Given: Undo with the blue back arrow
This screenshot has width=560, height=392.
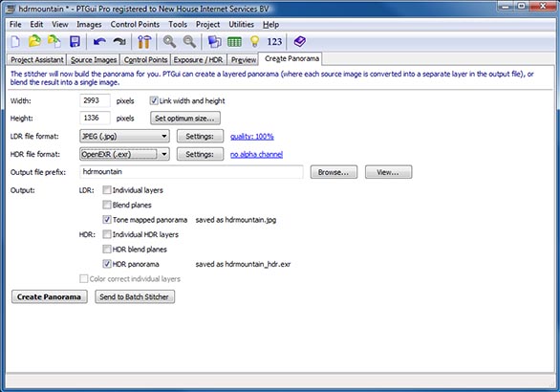Looking at the screenshot, I should point(99,42).
